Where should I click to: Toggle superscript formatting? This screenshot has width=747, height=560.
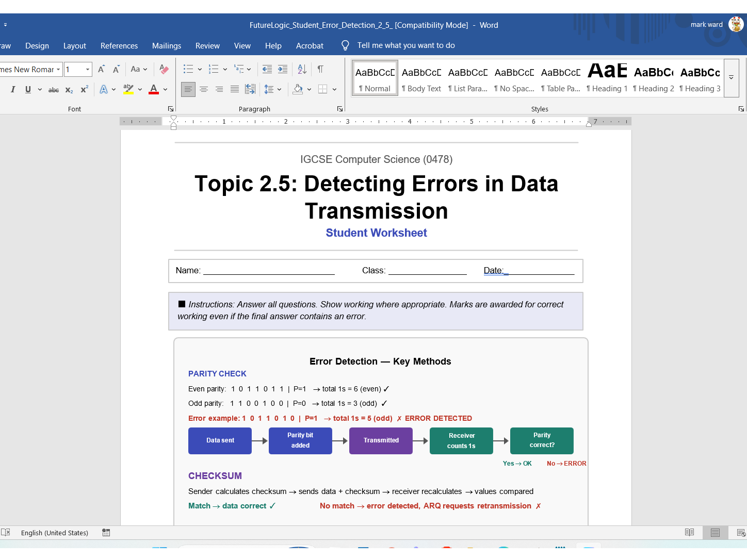click(x=85, y=89)
